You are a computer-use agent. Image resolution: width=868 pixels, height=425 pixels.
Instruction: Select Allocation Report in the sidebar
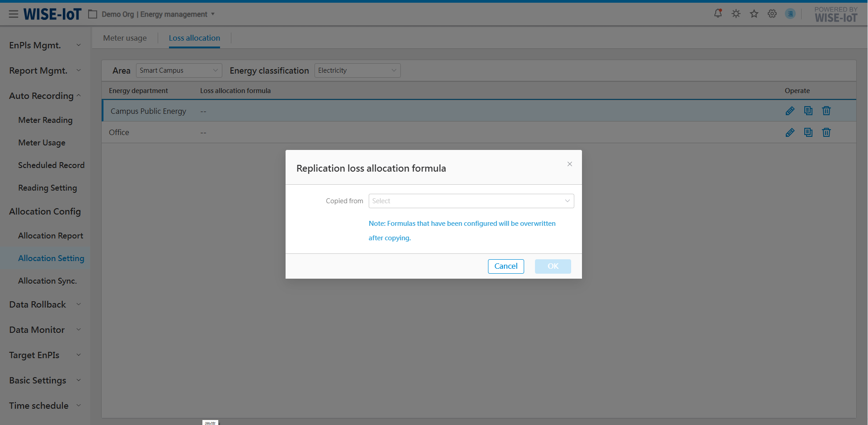tap(51, 236)
